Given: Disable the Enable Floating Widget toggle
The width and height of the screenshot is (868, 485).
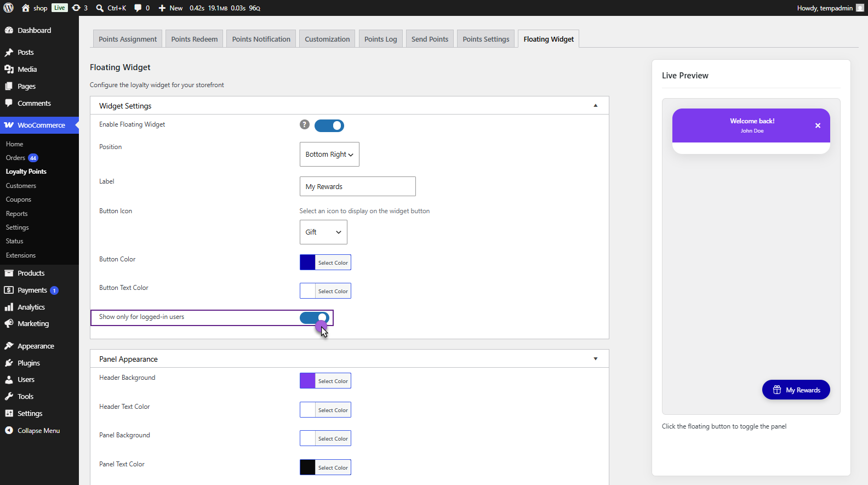Looking at the screenshot, I should tap(329, 125).
